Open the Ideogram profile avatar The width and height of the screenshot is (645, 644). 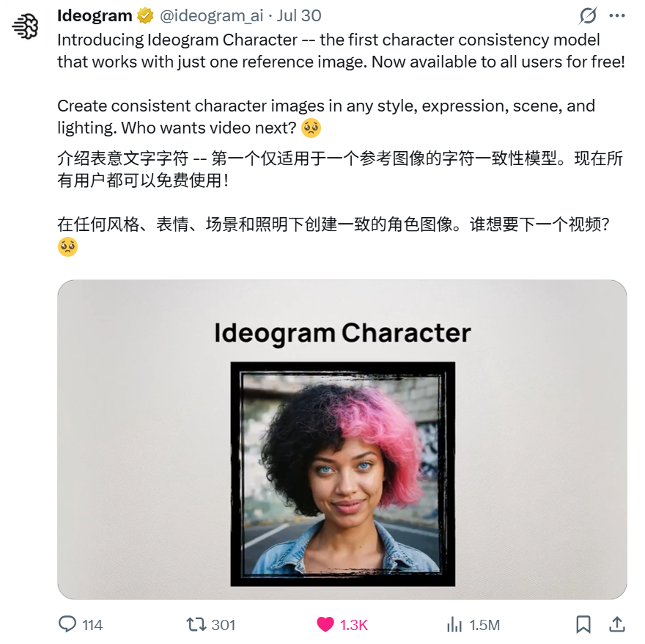pyautogui.click(x=26, y=27)
